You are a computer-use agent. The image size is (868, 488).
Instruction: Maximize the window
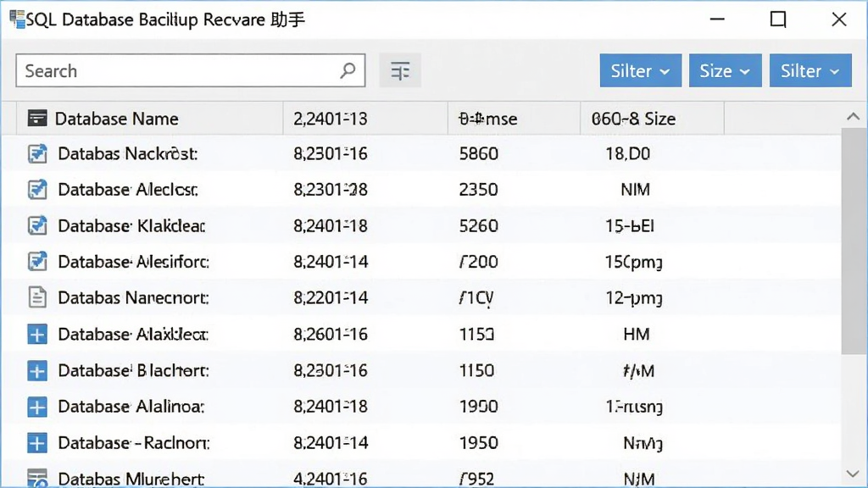pyautogui.click(x=778, y=19)
